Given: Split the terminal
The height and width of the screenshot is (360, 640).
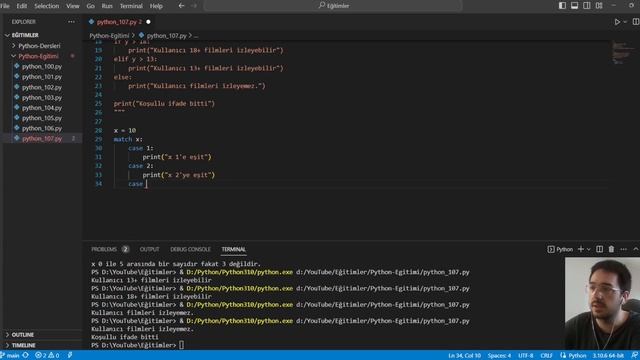Looking at the screenshot, I should click(599, 249).
